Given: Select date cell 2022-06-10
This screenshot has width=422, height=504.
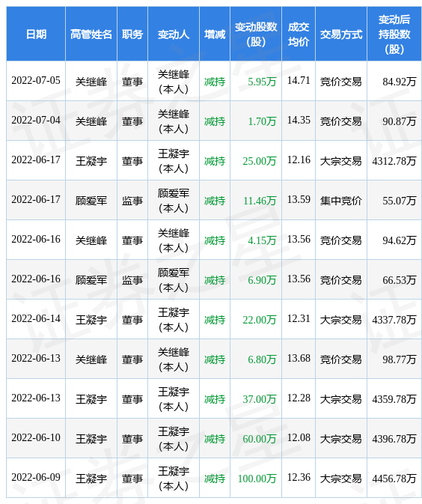Looking at the screenshot, I should tap(36, 437).
